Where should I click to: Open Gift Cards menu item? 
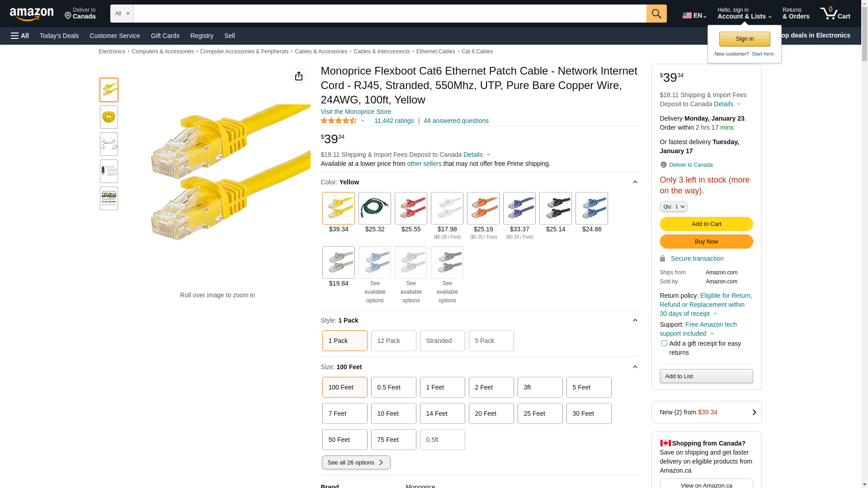click(x=165, y=36)
